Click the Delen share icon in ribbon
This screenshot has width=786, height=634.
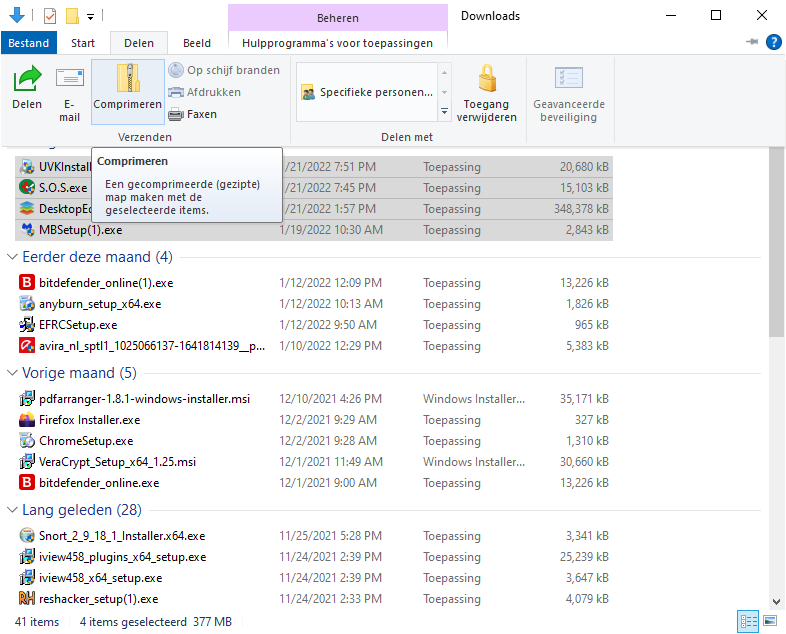click(x=27, y=80)
